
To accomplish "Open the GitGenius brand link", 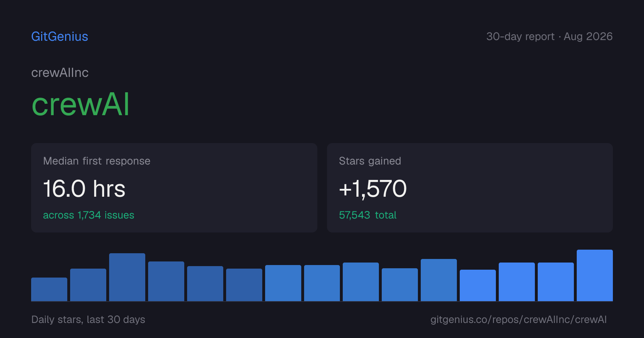I will tap(60, 36).
